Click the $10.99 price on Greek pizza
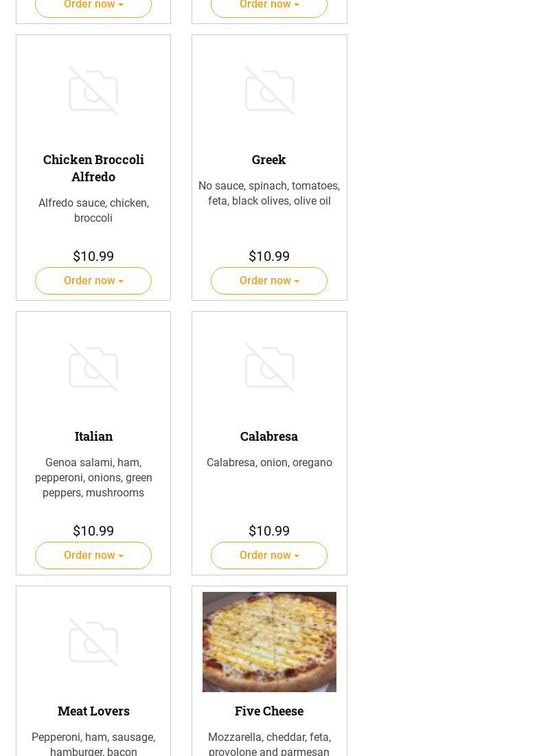 269,256
